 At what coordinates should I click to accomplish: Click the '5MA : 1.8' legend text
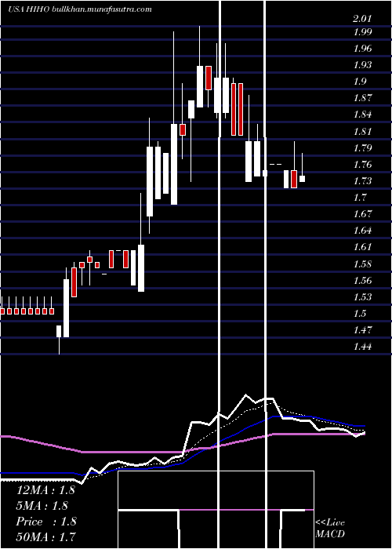click(42, 506)
